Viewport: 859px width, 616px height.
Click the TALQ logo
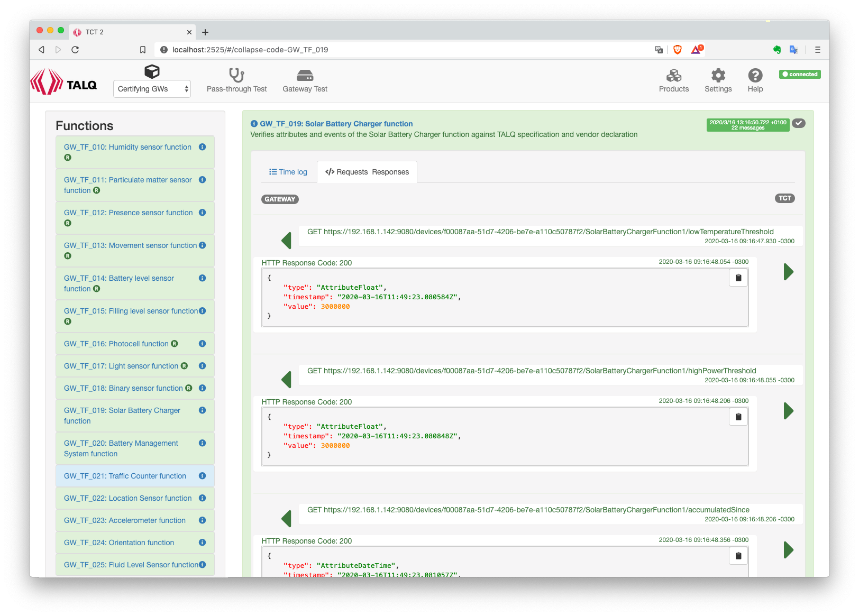(64, 82)
